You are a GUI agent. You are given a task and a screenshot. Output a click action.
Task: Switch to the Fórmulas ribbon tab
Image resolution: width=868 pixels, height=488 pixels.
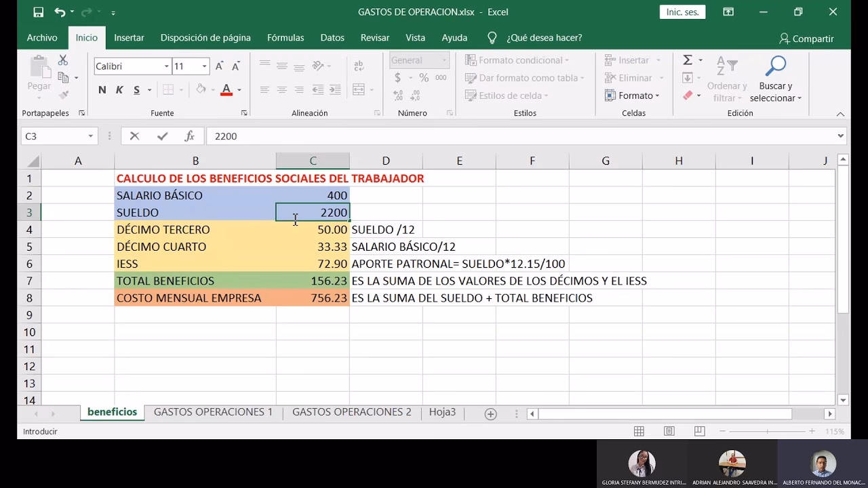[x=285, y=38]
